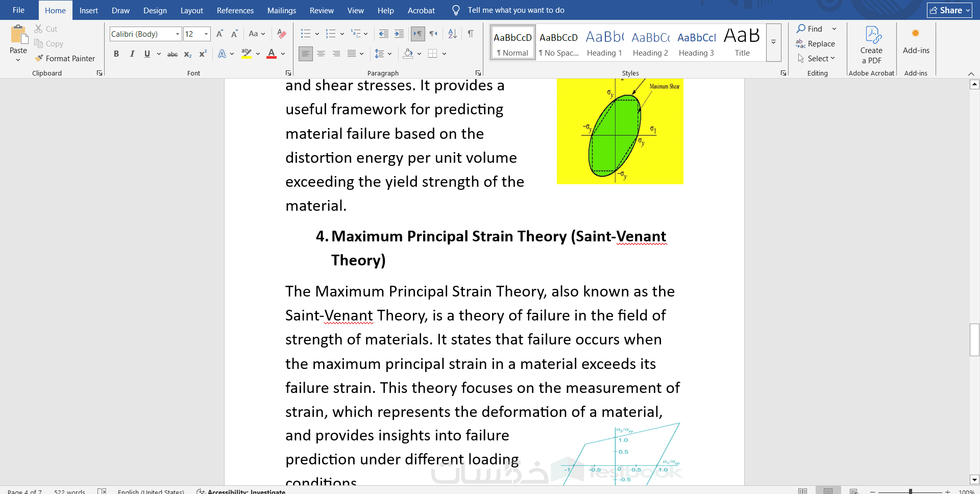Open the Layout tab
The height and width of the screenshot is (494, 980).
(x=192, y=10)
